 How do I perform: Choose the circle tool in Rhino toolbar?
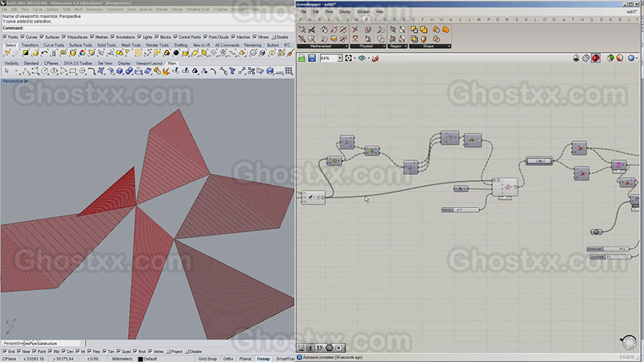point(45,72)
